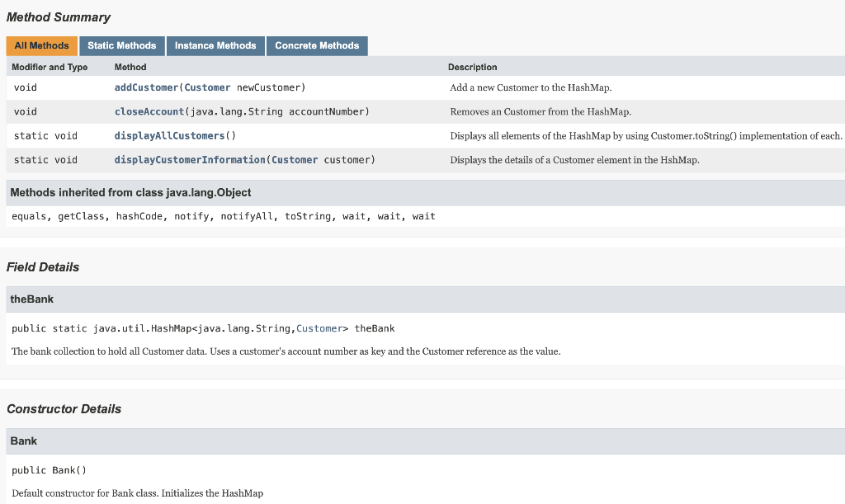
Task: Switch to the Concrete Methods tab
Action: pos(316,45)
